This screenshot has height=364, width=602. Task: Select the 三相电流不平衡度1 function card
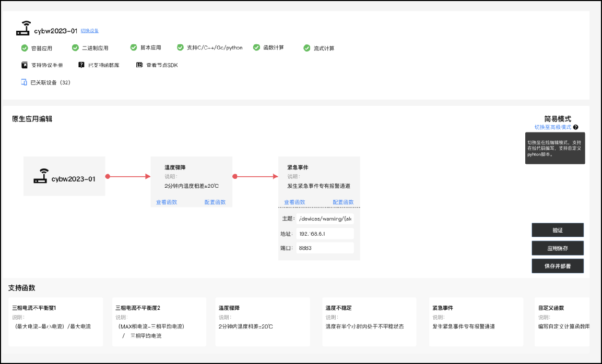56,322
